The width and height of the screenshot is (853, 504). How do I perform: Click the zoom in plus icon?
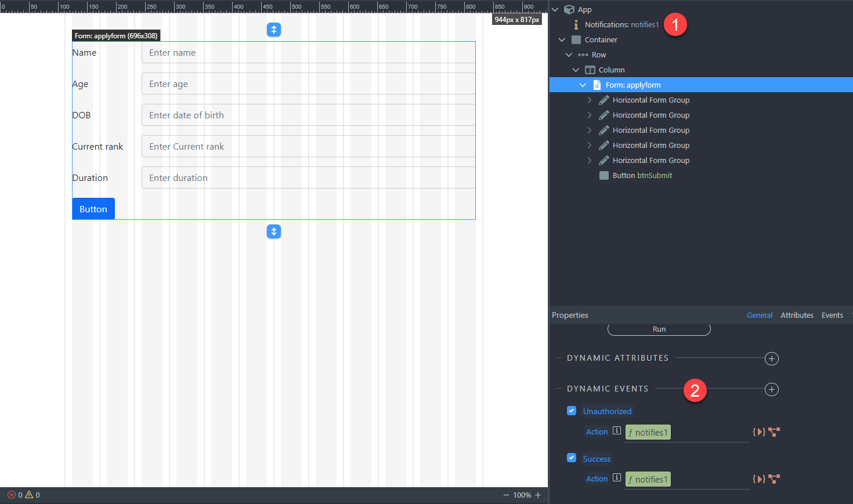pos(538,495)
